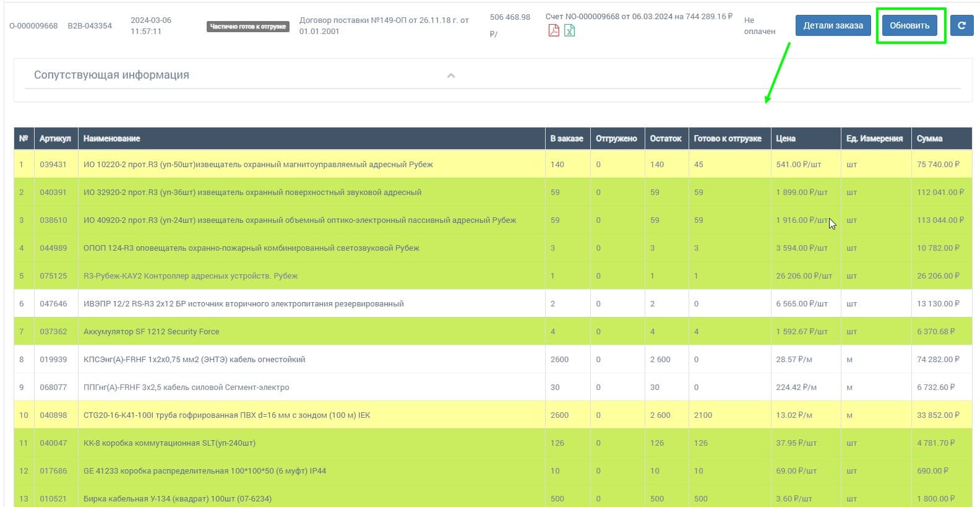Download the invoice as Excel file

pyautogui.click(x=569, y=30)
